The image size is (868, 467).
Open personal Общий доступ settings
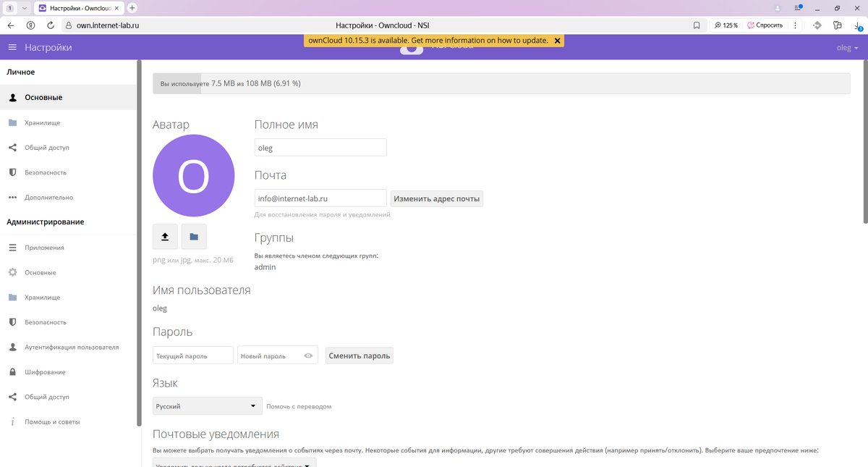tap(68, 147)
